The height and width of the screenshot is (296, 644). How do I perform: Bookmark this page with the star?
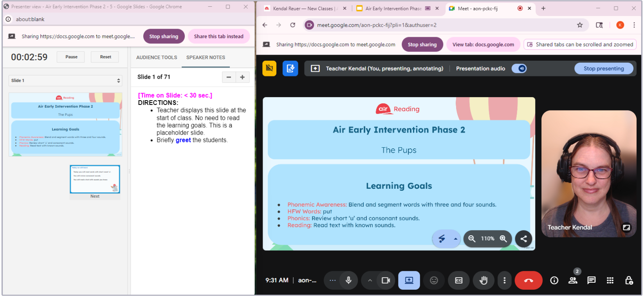[x=580, y=25]
